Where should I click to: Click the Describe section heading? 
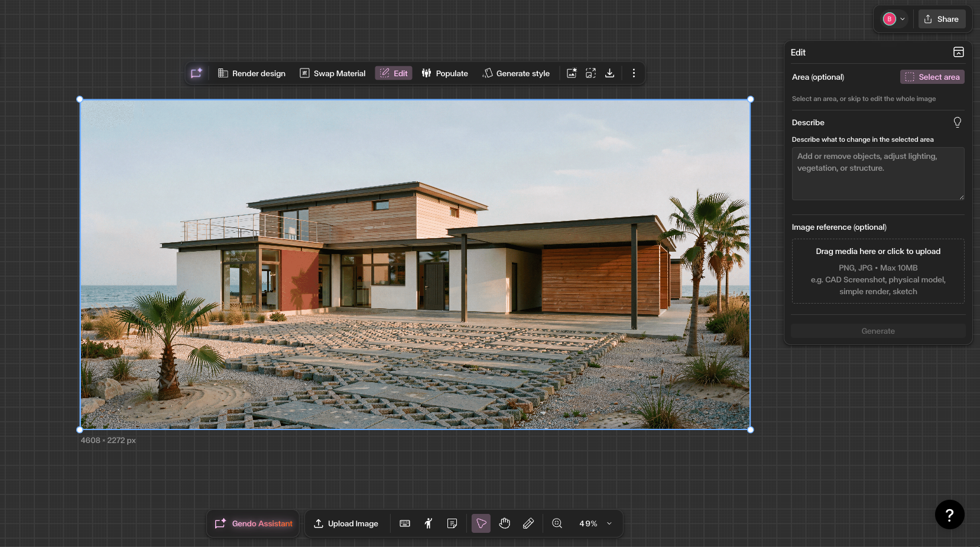click(x=808, y=122)
